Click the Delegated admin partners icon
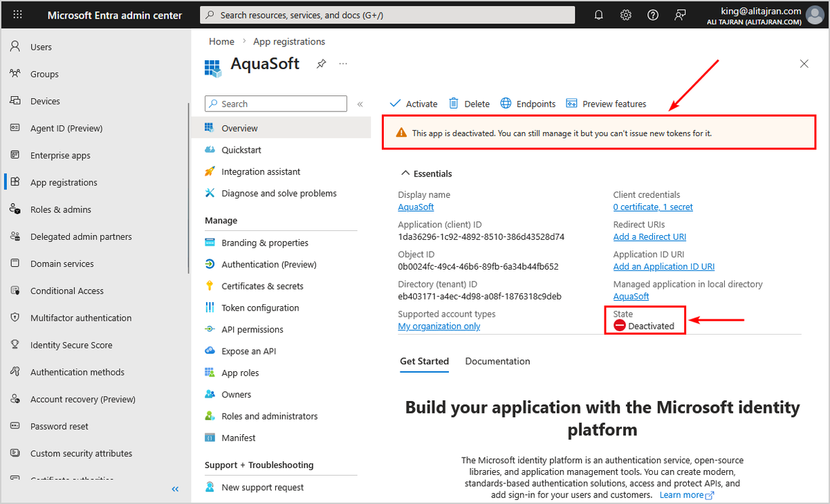Image resolution: width=830 pixels, height=504 pixels. point(15,236)
